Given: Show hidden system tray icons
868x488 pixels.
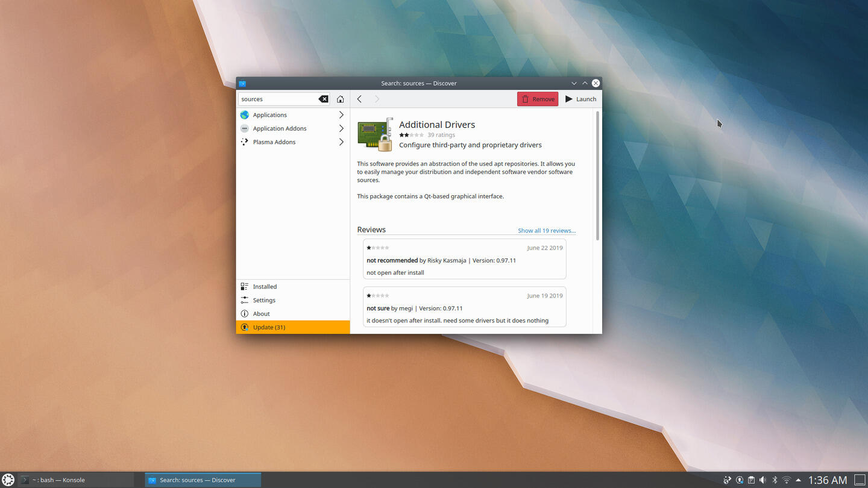Looking at the screenshot, I should (x=798, y=480).
